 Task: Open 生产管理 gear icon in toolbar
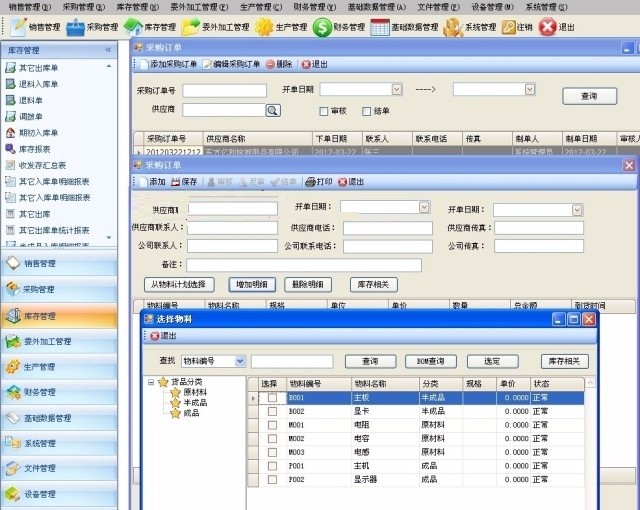[x=264, y=27]
